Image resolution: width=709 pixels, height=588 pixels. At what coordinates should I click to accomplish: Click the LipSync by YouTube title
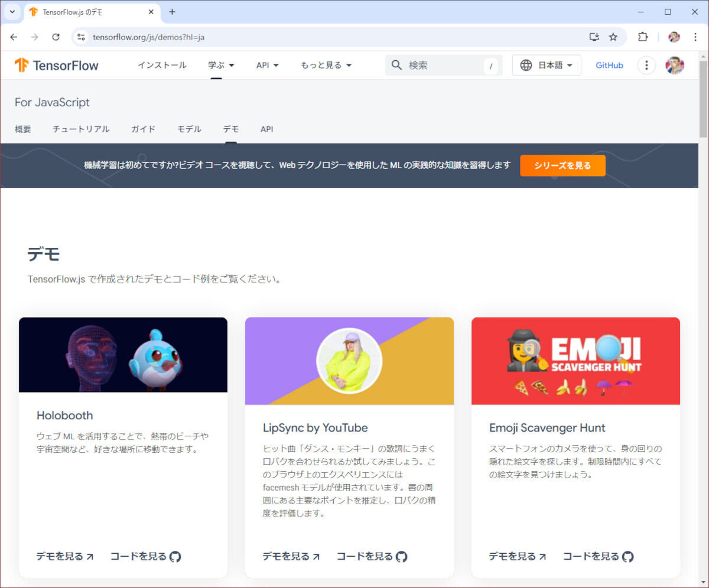click(x=316, y=427)
